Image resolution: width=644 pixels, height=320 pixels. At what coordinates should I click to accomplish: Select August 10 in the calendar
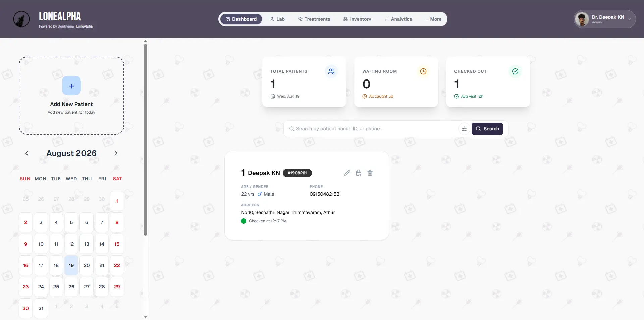click(x=41, y=244)
